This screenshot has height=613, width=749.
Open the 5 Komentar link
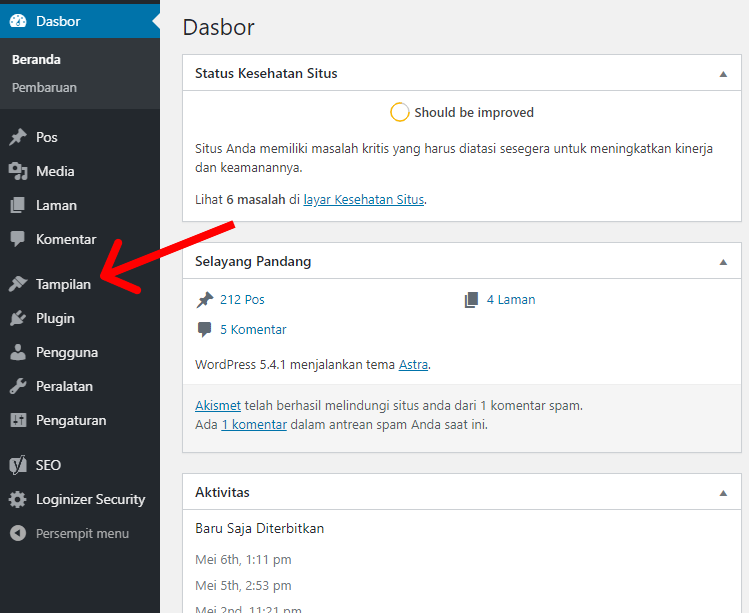(x=253, y=330)
